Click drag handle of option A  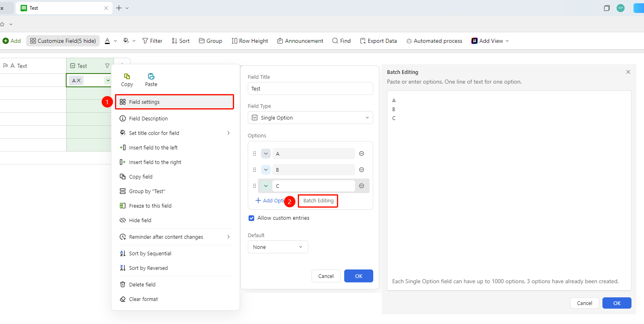tap(255, 154)
